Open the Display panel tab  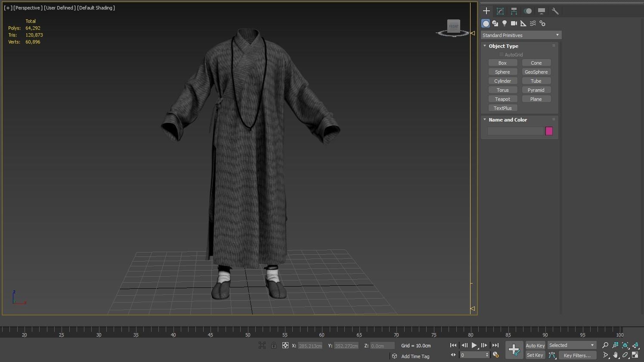(542, 11)
